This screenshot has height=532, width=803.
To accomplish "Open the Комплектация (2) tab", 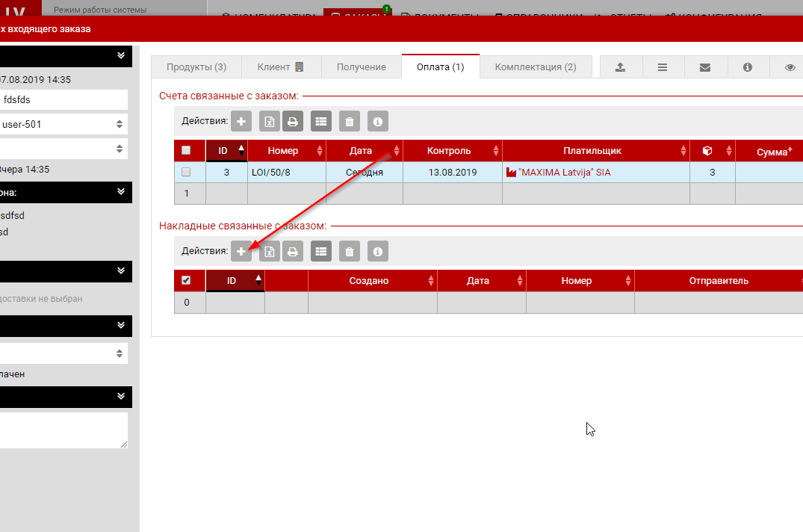I will pyautogui.click(x=536, y=66).
